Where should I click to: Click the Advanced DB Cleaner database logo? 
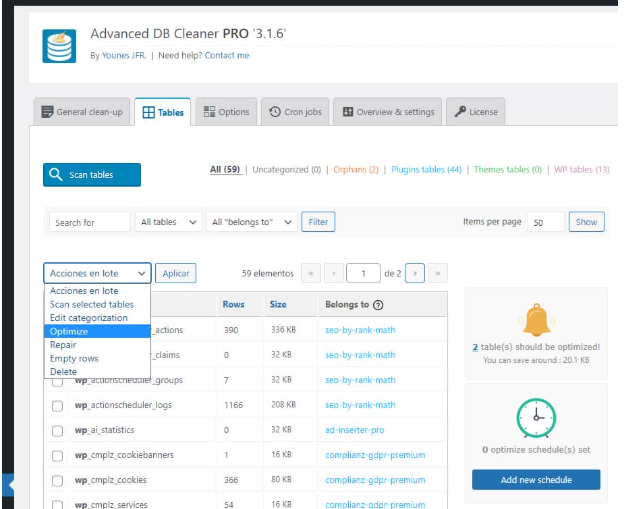[59, 46]
